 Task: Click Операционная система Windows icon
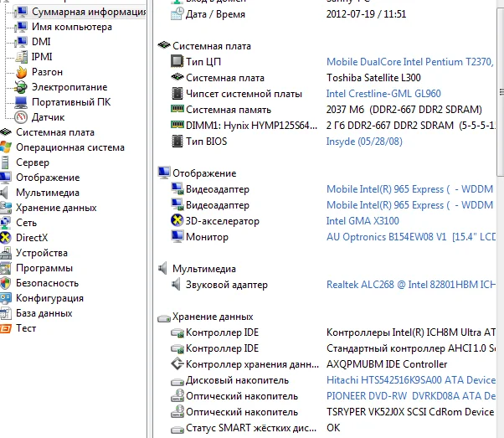coord(6,147)
